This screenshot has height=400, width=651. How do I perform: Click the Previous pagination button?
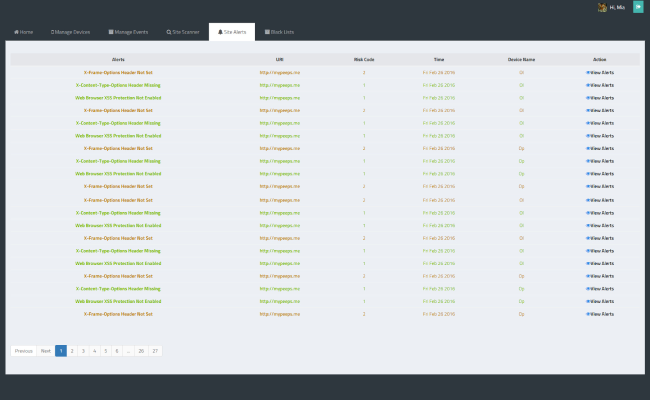[x=24, y=351]
